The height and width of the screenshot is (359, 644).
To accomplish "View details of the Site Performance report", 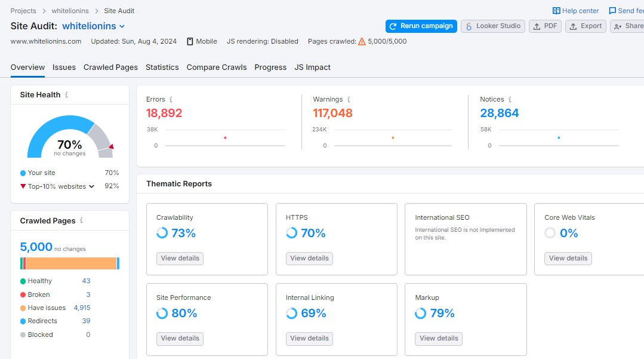I will (x=180, y=339).
